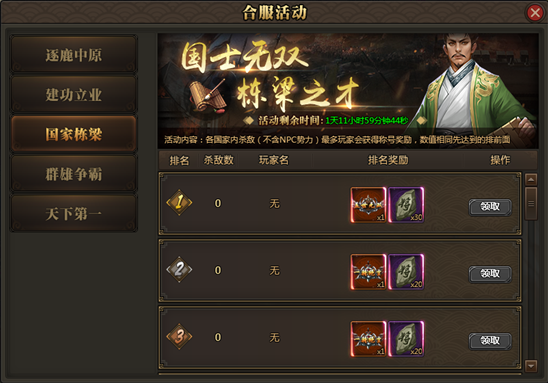This screenshot has width=548, height=383.
Task: Click the rank 3 title reward icon
Action: [x=368, y=339]
